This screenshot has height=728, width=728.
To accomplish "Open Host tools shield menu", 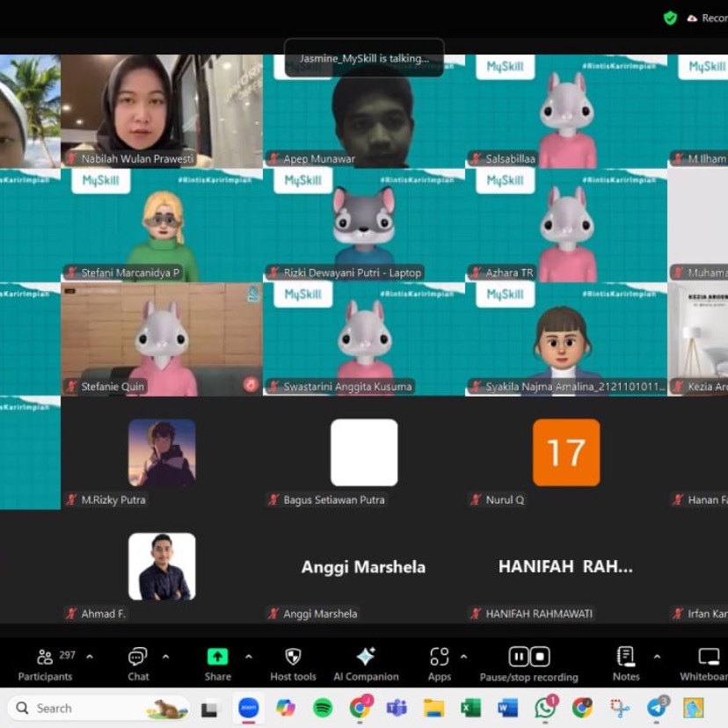I will tap(293, 664).
